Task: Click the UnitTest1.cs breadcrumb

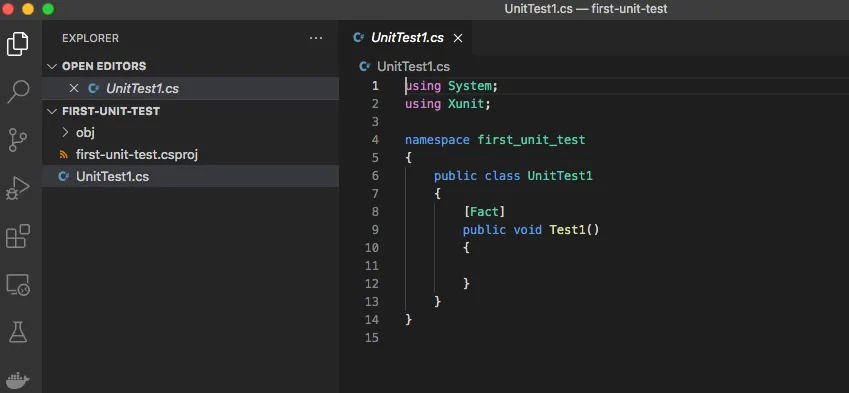Action: tap(413, 67)
